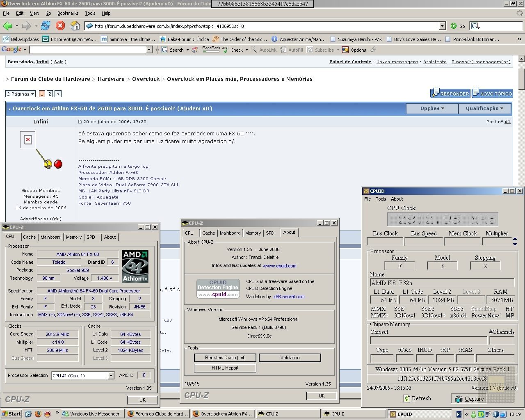Click the AutoFill toolbar button
The image size is (525, 420).
[x=291, y=50]
